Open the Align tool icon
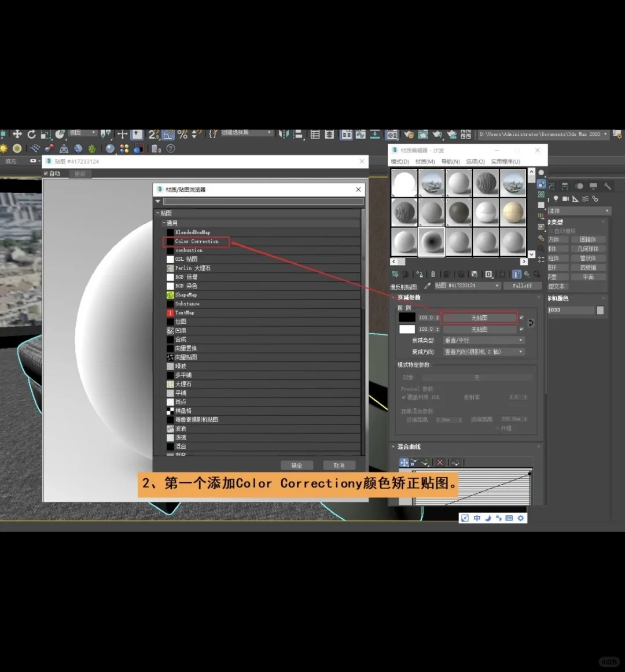 298,134
